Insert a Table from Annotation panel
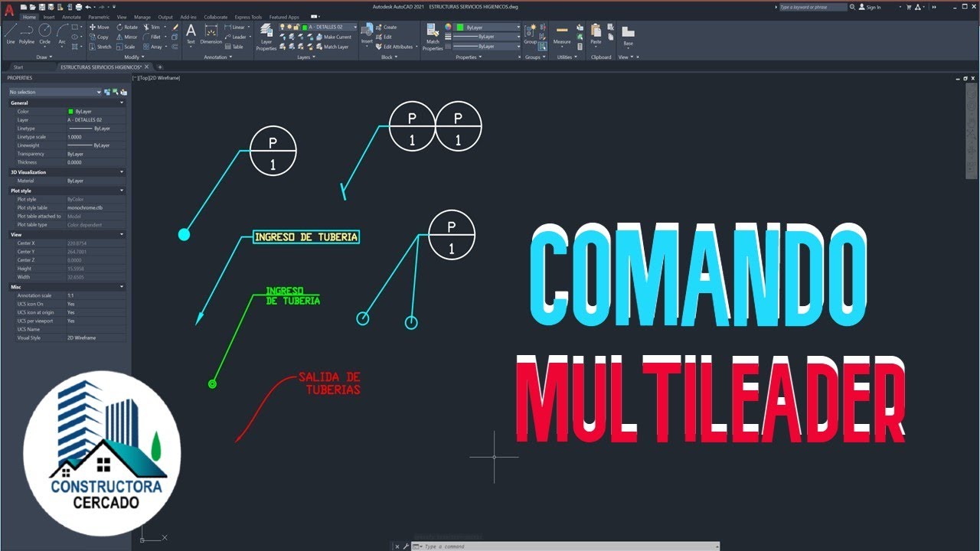 pos(234,47)
